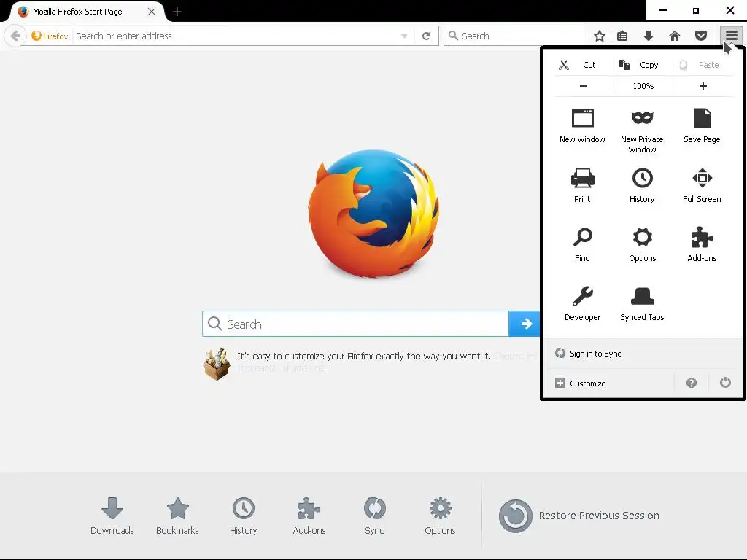The image size is (747, 560).
Task: Open New Window from menu panel
Action: pyautogui.click(x=582, y=125)
